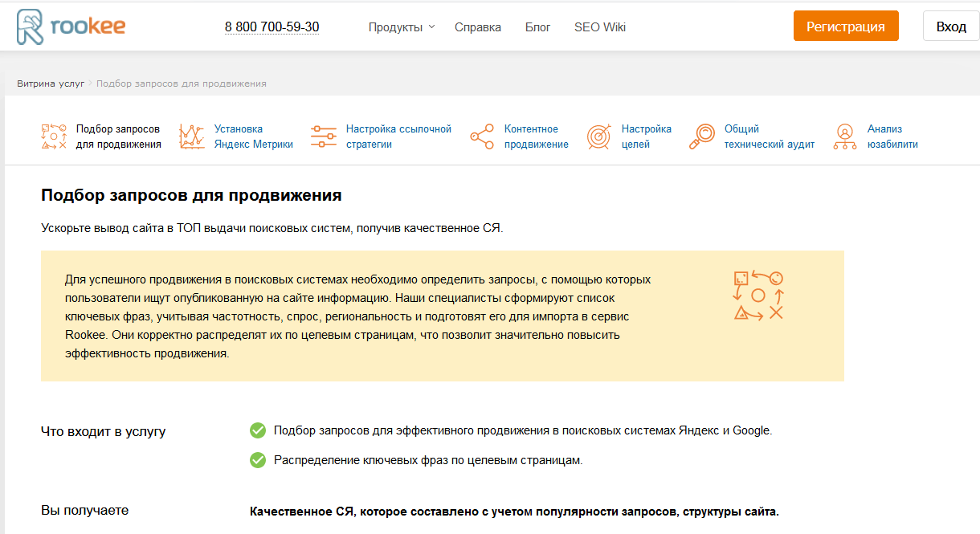980x534 pixels.
Task: Click the Анализ юзабилити person icon
Action: tap(844, 137)
